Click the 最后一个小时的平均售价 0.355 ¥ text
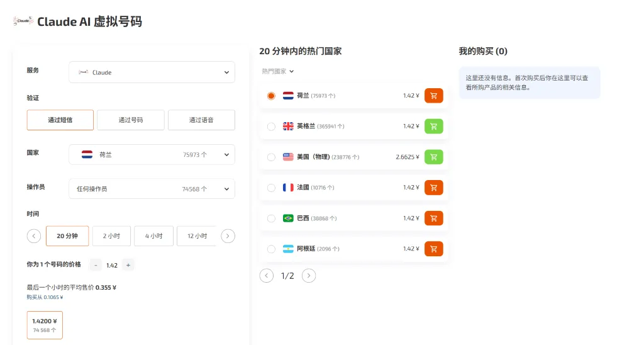The width and height of the screenshot is (644, 345). 72,288
